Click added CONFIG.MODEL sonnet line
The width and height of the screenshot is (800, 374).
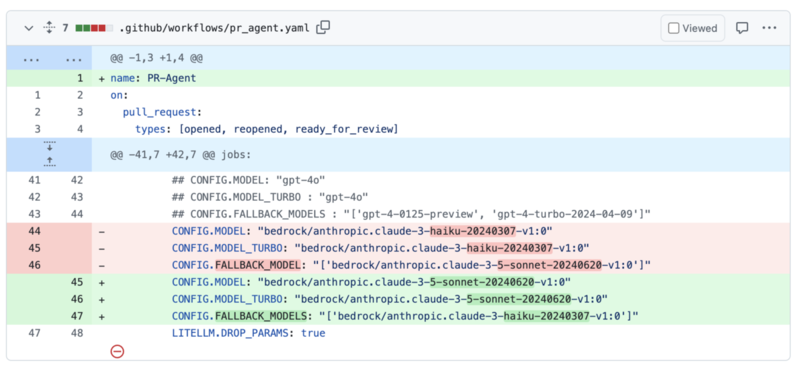(x=371, y=282)
